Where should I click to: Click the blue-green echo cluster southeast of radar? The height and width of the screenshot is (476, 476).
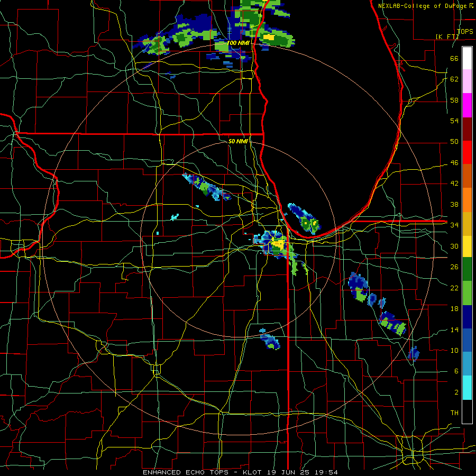[x=359, y=287]
